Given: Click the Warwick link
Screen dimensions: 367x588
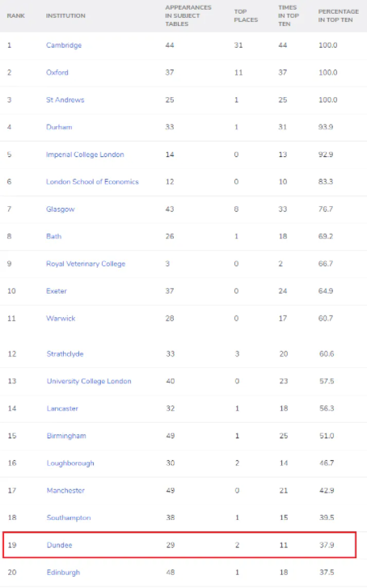Looking at the screenshot, I should [x=61, y=319].
